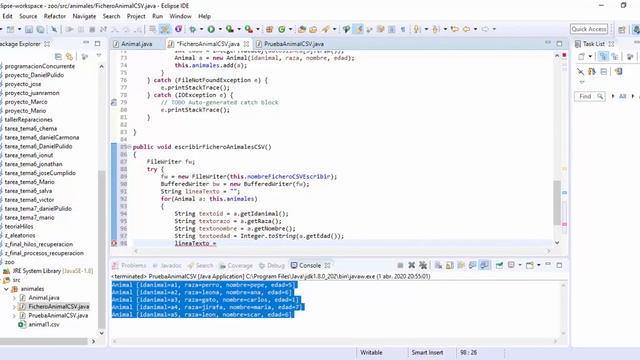640x360 pixels.
Task: Open the Refactor menu
Action: click(x=55, y=16)
